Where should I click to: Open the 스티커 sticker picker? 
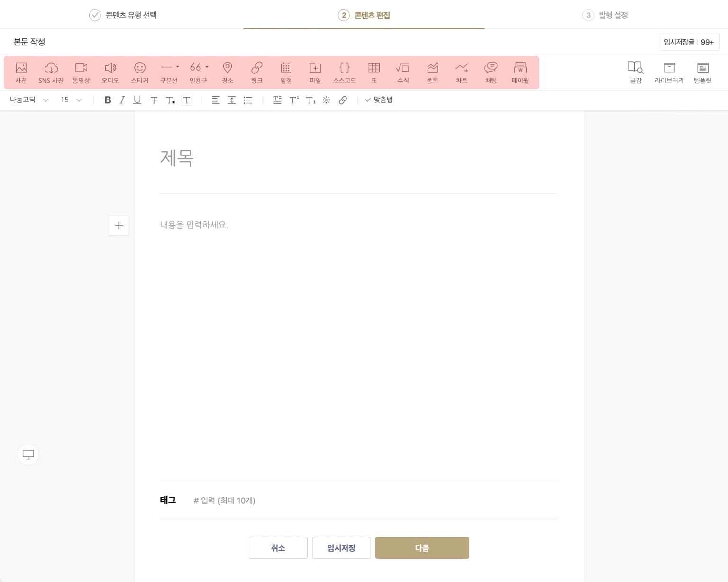pos(139,73)
